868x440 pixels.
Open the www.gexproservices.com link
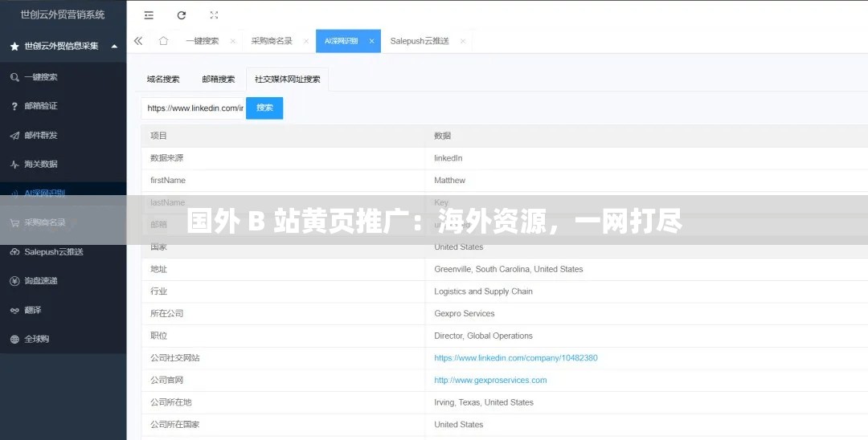point(490,380)
